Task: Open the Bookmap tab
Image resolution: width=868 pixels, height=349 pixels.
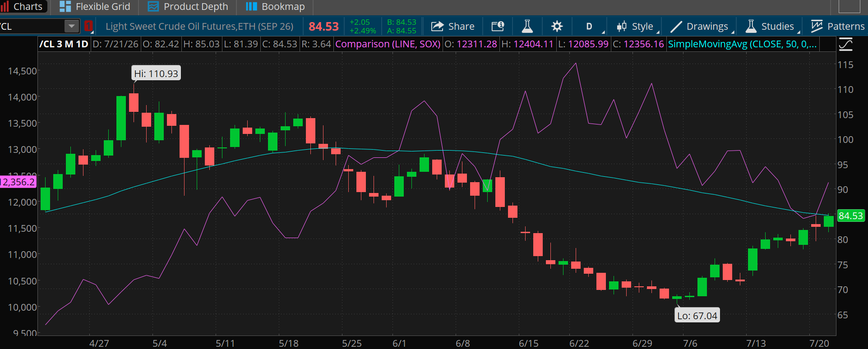Action: pyautogui.click(x=275, y=6)
